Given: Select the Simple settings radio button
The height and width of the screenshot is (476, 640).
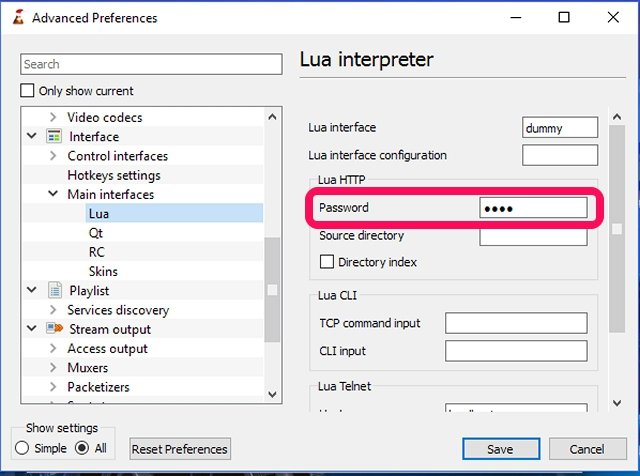Looking at the screenshot, I should [22, 449].
